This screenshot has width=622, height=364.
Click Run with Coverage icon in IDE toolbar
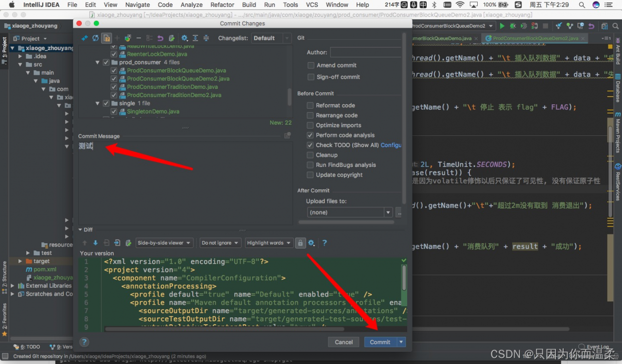pos(524,26)
